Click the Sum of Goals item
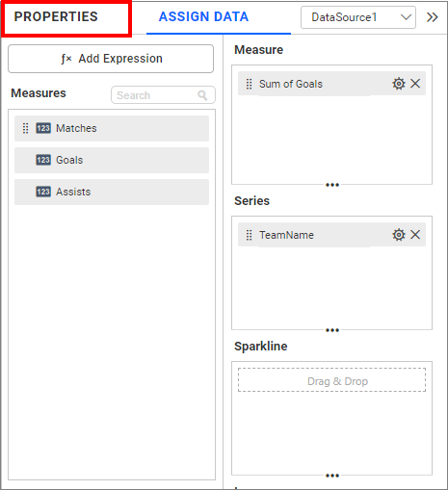The width and height of the screenshot is (448, 490). 331,84
